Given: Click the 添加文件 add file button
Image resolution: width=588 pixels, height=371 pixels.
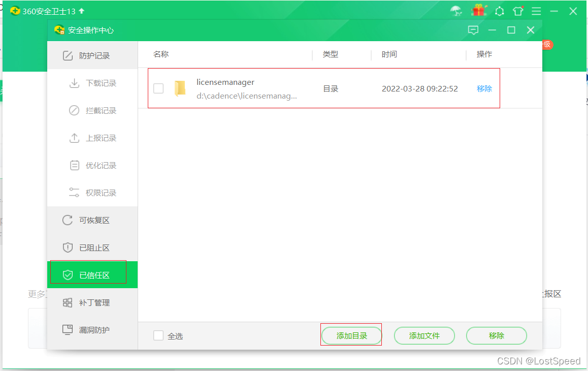Looking at the screenshot, I should (424, 335).
